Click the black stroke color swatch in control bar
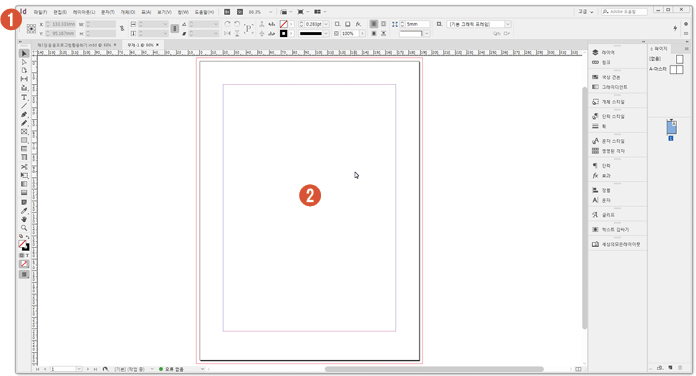Image resolution: width=696 pixels, height=376 pixels. coord(284,33)
